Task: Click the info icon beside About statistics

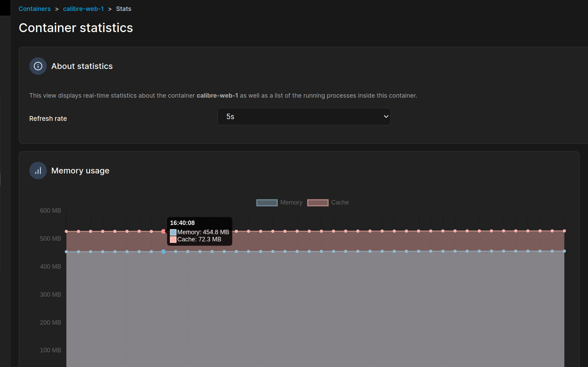Action: pyautogui.click(x=38, y=66)
